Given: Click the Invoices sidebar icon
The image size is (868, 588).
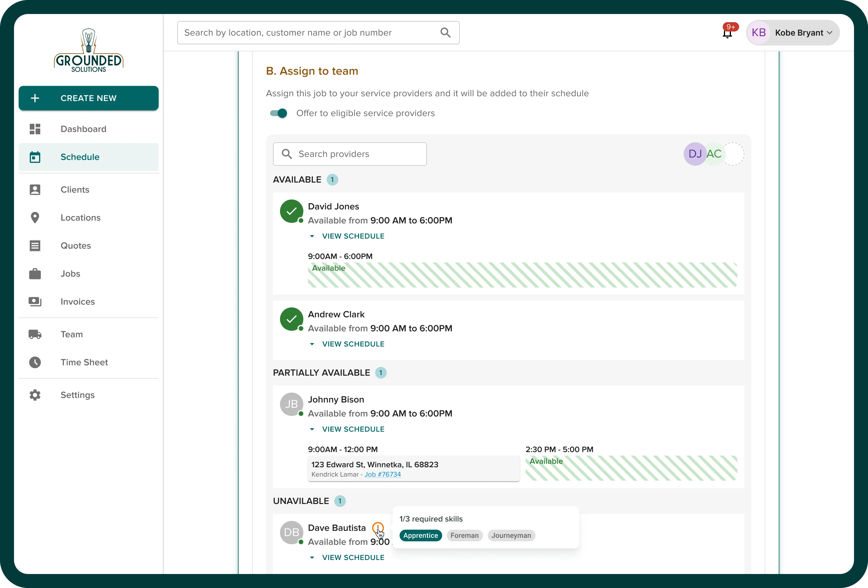Looking at the screenshot, I should pos(35,301).
